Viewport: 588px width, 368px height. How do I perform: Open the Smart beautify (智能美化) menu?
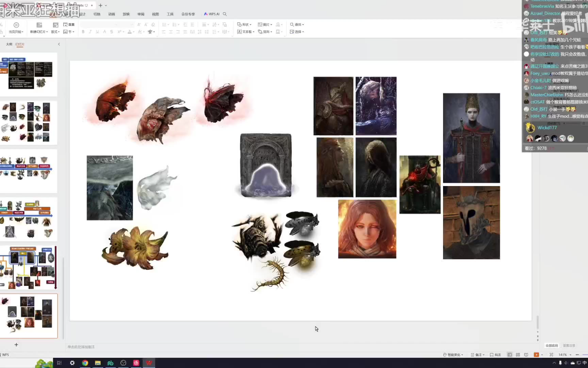pos(453,355)
